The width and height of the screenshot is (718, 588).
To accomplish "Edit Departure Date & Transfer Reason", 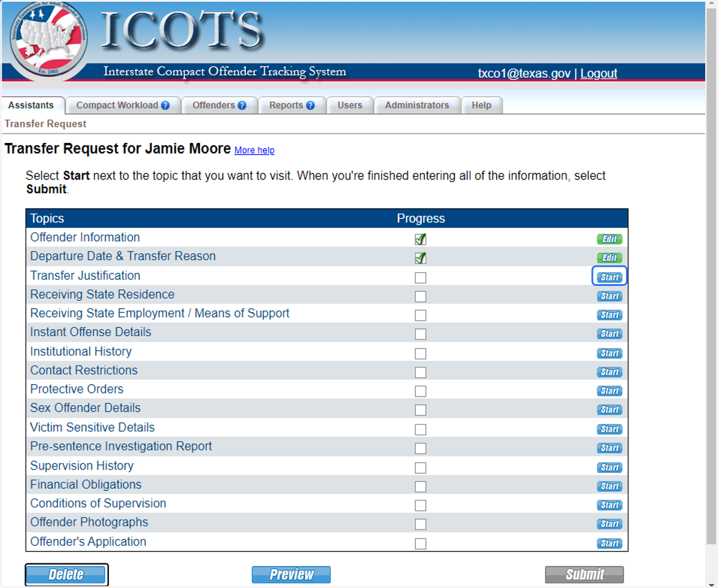I will 609,258.
